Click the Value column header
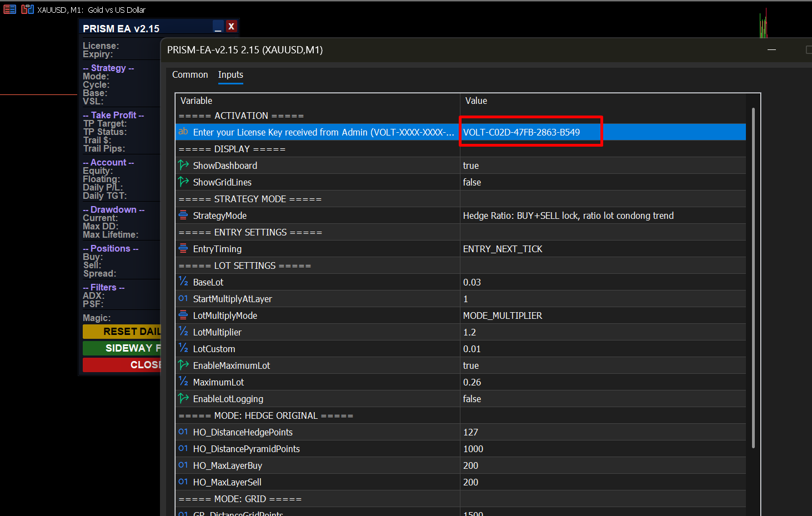Image resolution: width=812 pixels, height=516 pixels. [x=603, y=101]
